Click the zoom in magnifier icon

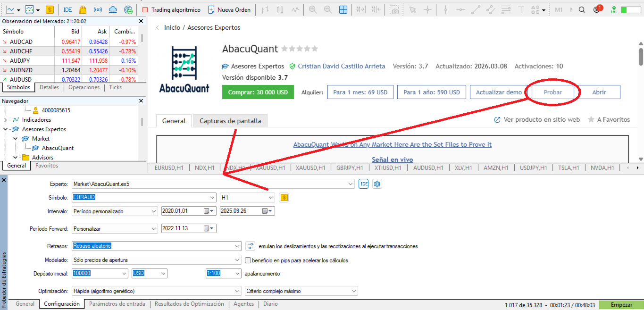click(313, 9)
